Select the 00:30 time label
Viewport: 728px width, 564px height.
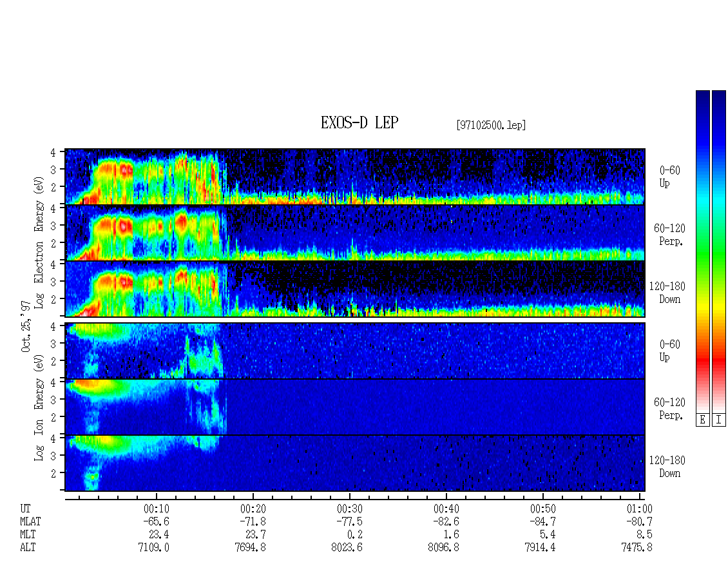tap(350, 509)
